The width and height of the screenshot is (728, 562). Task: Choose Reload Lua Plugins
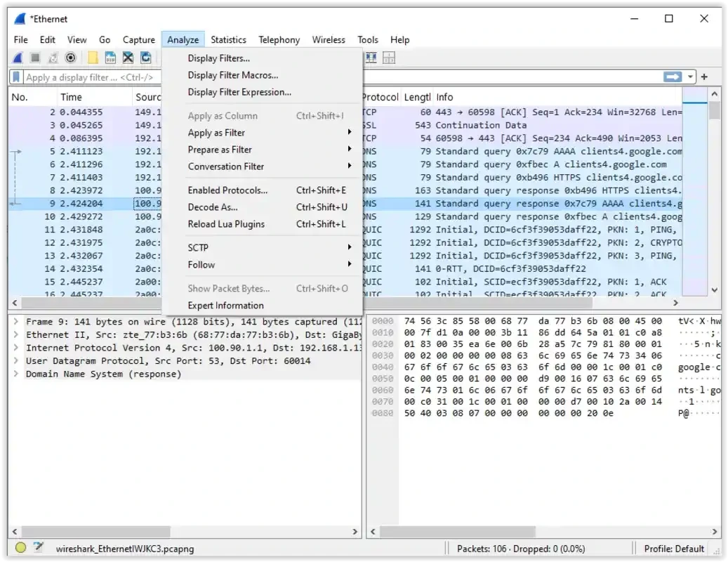(x=263, y=224)
